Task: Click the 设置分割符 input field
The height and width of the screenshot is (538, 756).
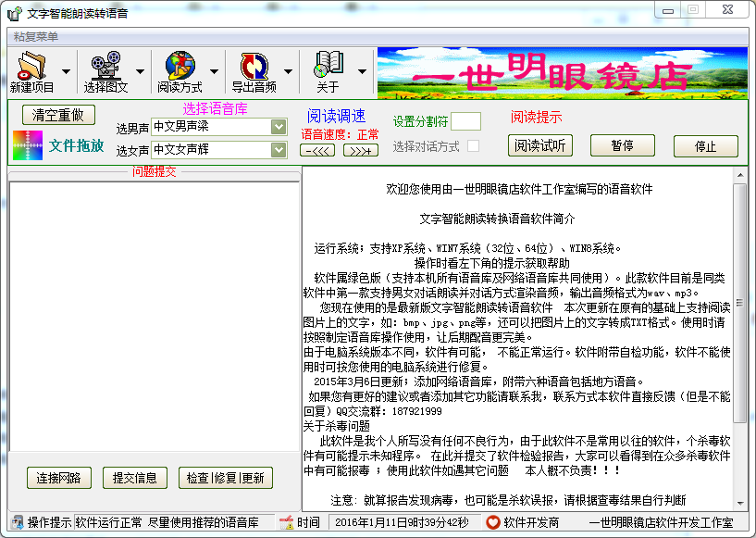Action: click(x=465, y=121)
